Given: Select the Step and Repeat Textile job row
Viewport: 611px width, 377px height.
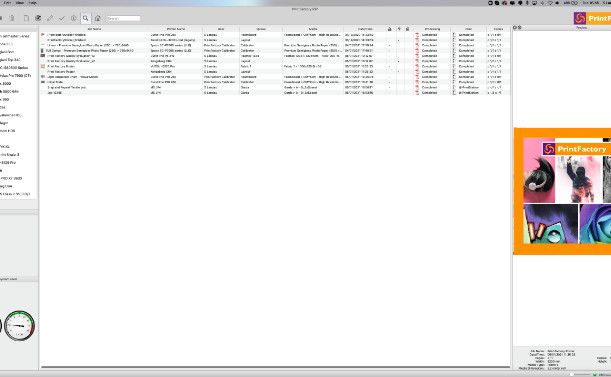Looking at the screenshot, I should (x=275, y=87).
